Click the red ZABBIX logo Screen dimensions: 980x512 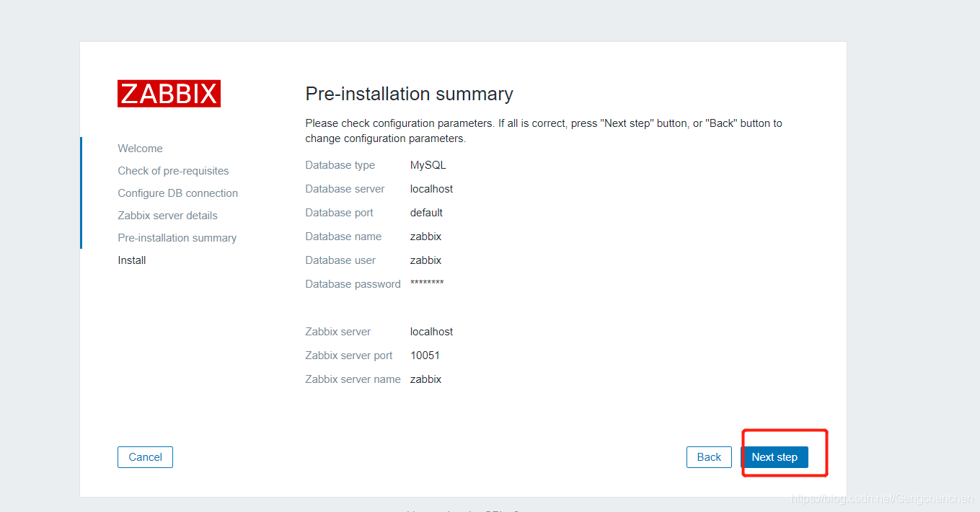point(169,94)
